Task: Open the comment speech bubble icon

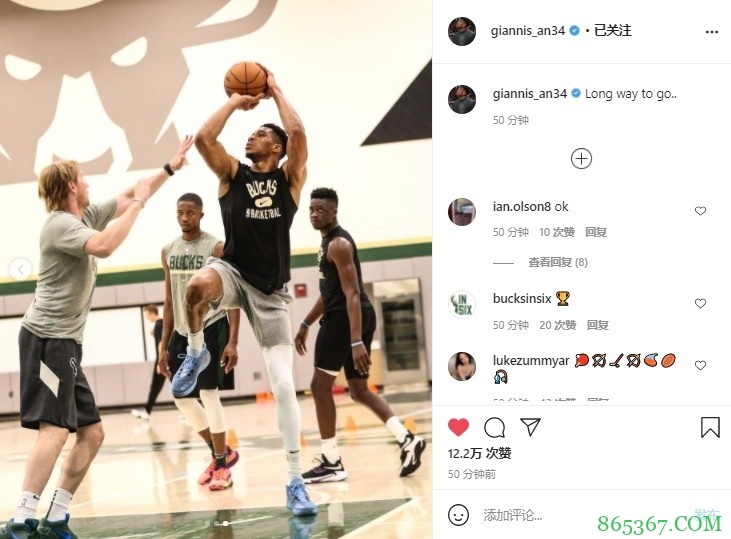Action: coord(494,427)
